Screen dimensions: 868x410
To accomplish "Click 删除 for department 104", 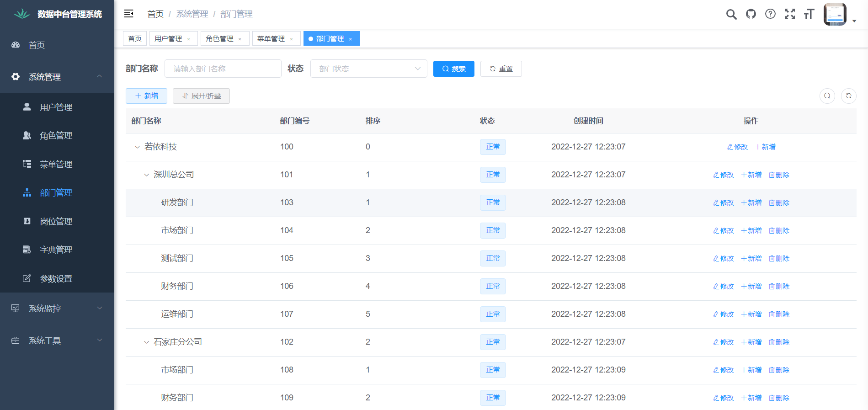I will 779,230.
